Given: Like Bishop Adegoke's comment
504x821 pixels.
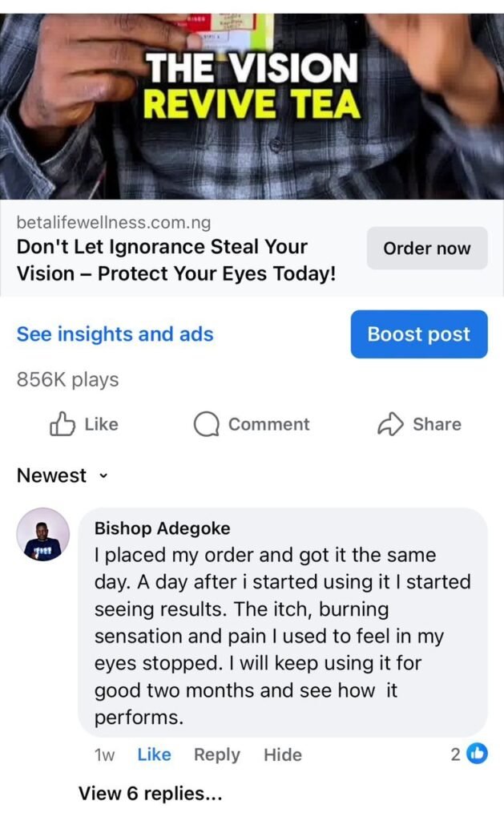Looking at the screenshot, I should coord(155,754).
